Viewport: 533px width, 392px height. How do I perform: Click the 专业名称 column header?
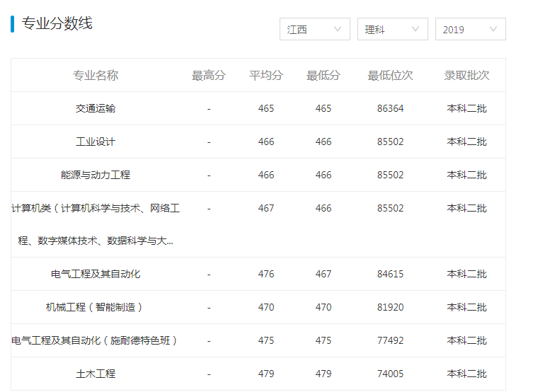(96, 75)
